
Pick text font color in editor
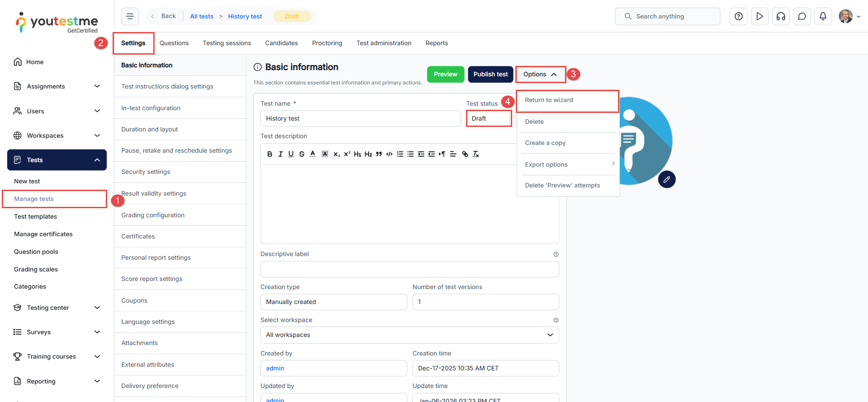tap(312, 154)
